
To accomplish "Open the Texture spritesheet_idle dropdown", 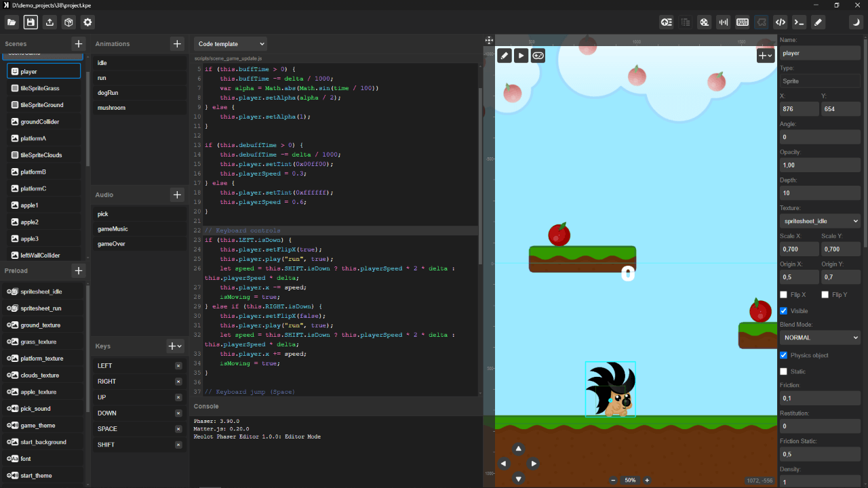I will (x=821, y=221).
